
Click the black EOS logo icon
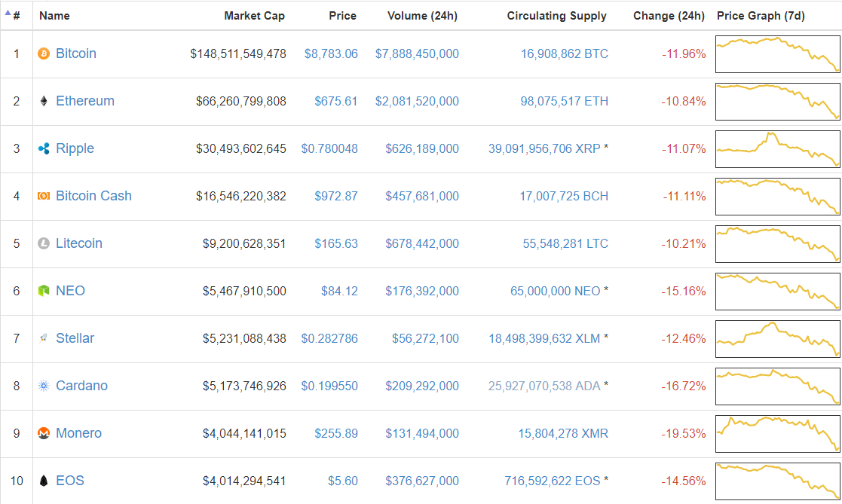click(x=43, y=481)
